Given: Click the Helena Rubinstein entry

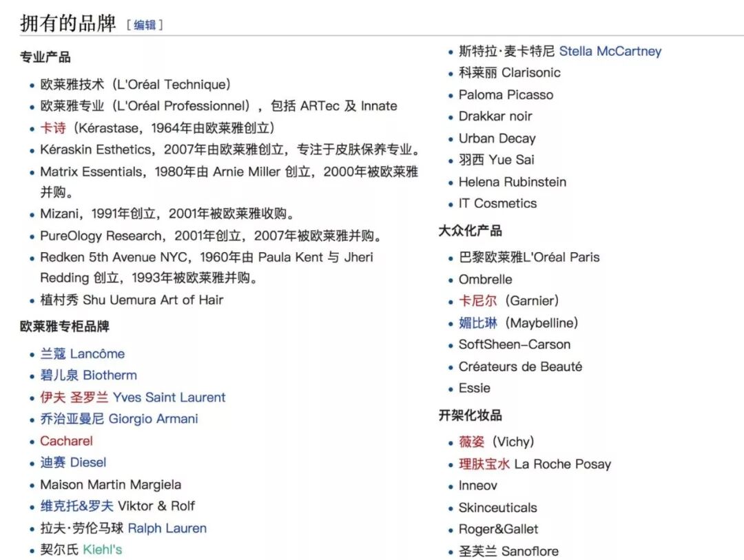Looking at the screenshot, I should [x=513, y=182].
